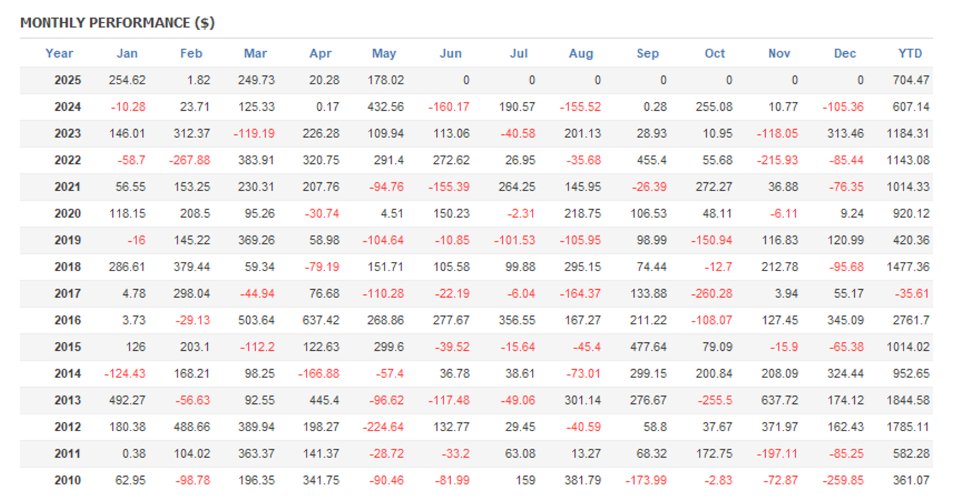Click the Sep column header
The image size is (960, 498).
click(x=647, y=54)
